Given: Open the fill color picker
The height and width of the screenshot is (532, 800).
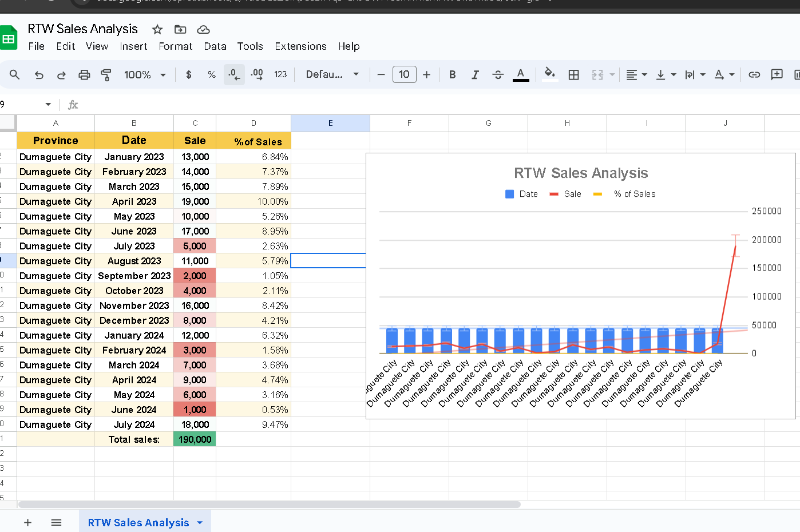Looking at the screenshot, I should pos(550,74).
